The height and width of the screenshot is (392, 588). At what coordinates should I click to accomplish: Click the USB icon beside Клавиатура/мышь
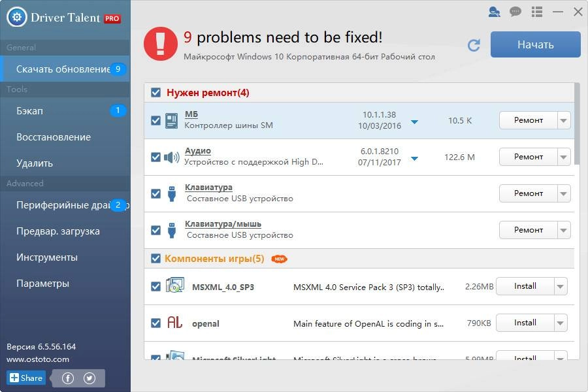click(x=172, y=231)
